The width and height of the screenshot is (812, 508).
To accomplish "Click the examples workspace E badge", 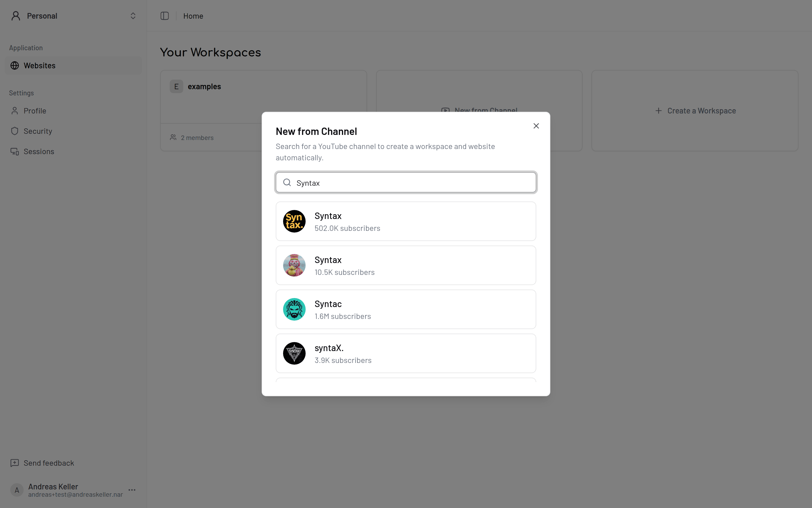I will tap(176, 86).
